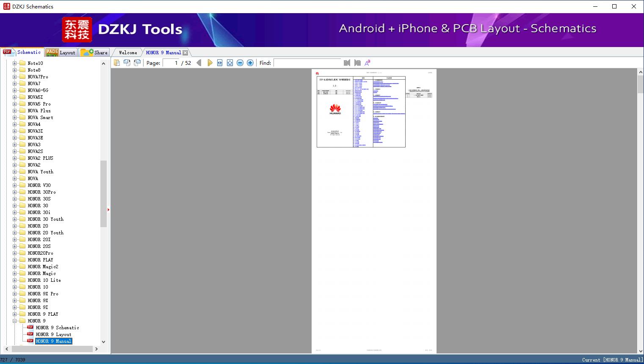Close the HONOR 9 Manual tab

pyautogui.click(x=185, y=53)
